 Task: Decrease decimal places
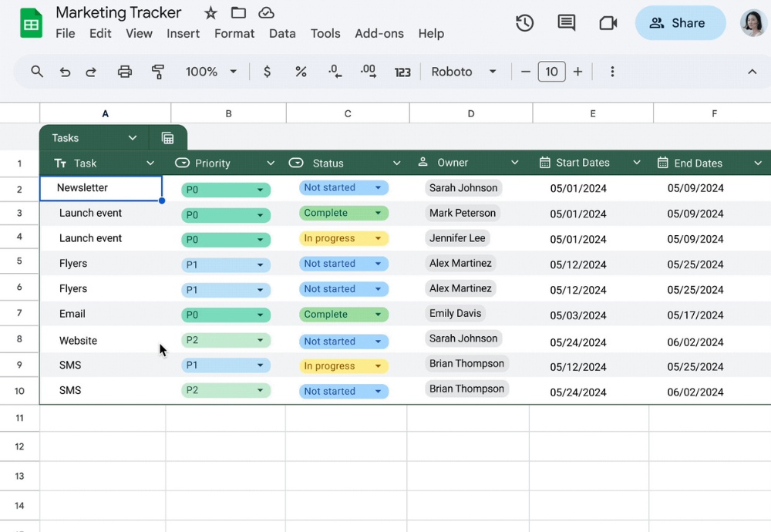335,72
